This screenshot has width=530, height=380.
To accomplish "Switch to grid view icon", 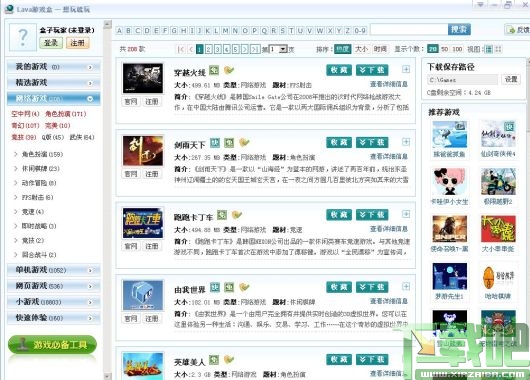I will pyautogui.click(x=498, y=49).
